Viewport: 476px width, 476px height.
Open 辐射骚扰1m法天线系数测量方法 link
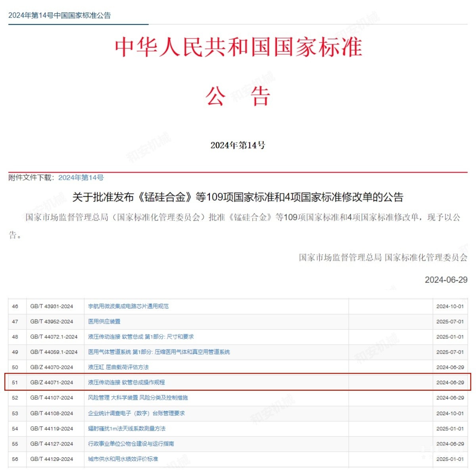tap(127, 428)
